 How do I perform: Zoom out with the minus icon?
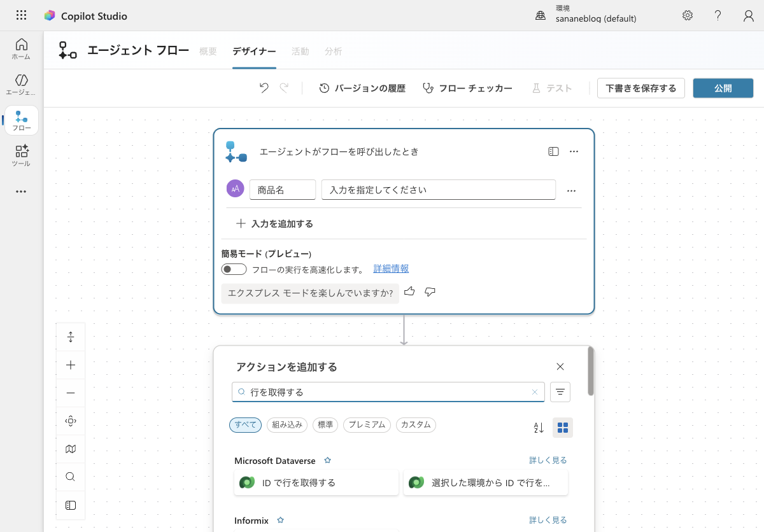(71, 393)
